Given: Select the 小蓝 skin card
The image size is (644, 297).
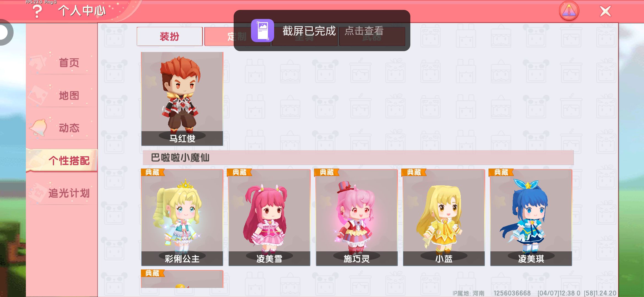Looking at the screenshot, I should [x=444, y=217].
